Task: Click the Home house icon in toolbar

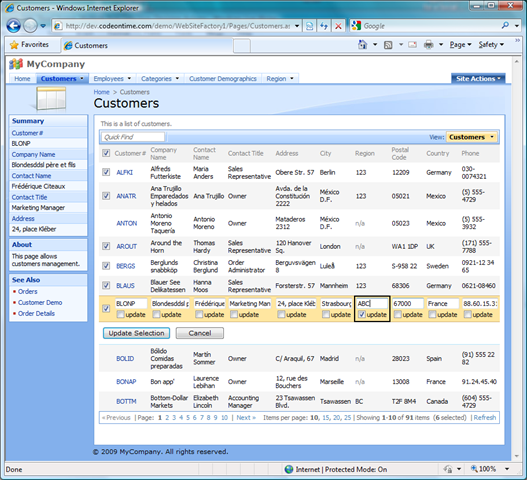Action: (362, 45)
